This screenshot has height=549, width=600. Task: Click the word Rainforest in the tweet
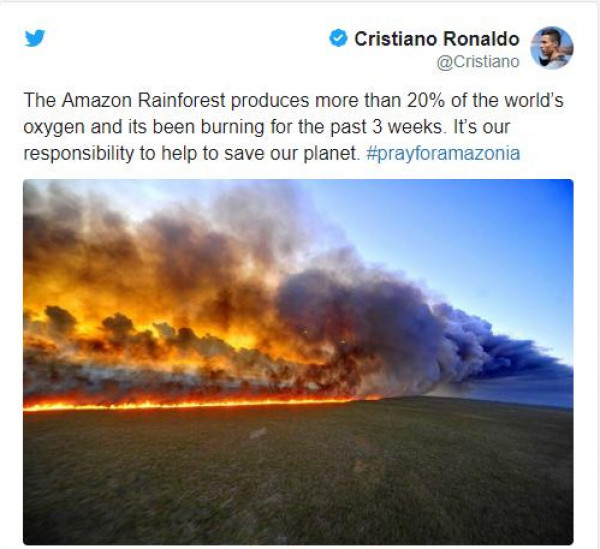click(181, 100)
